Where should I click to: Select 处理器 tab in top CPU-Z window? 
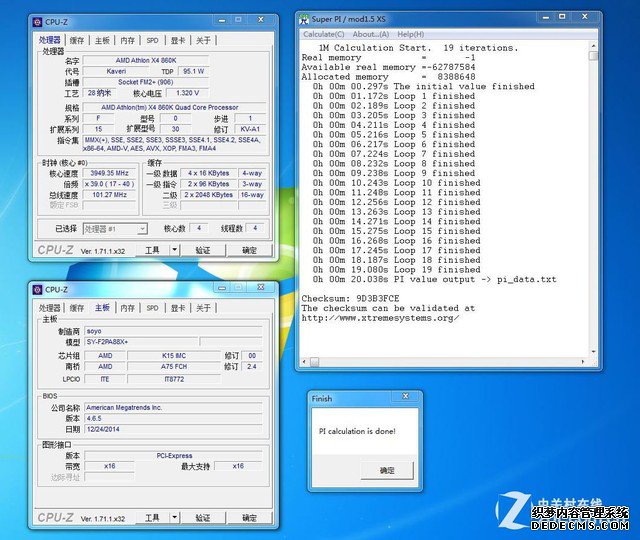point(50,40)
